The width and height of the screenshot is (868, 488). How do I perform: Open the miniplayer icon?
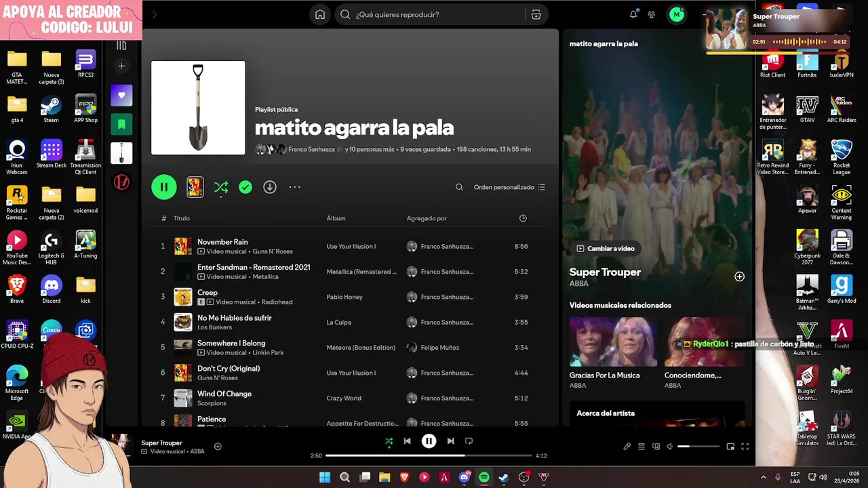(730, 447)
